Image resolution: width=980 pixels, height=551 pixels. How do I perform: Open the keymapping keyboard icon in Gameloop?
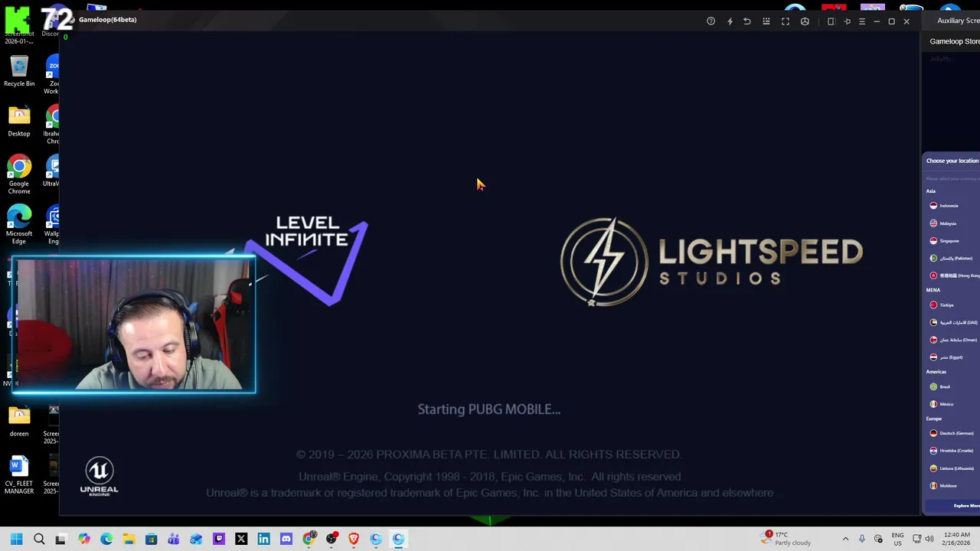click(x=766, y=21)
